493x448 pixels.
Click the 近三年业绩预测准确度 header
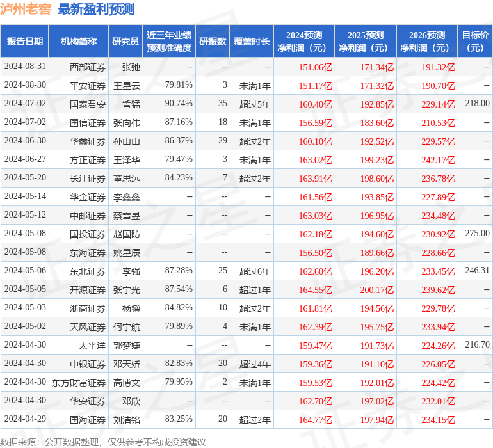(169, 41)
